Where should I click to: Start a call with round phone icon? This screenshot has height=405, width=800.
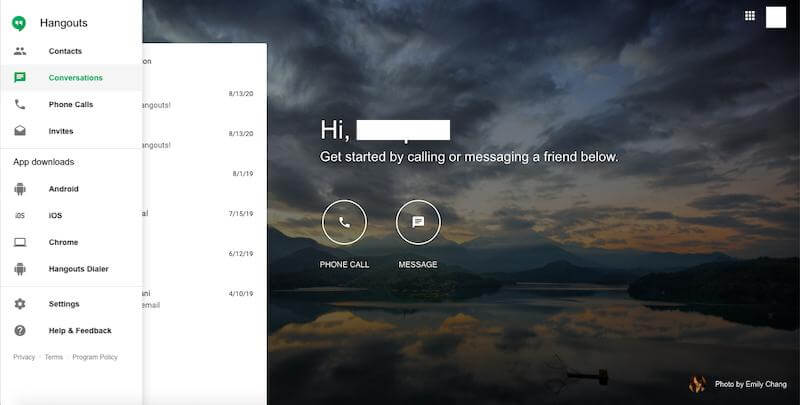[x=344, y=222]
